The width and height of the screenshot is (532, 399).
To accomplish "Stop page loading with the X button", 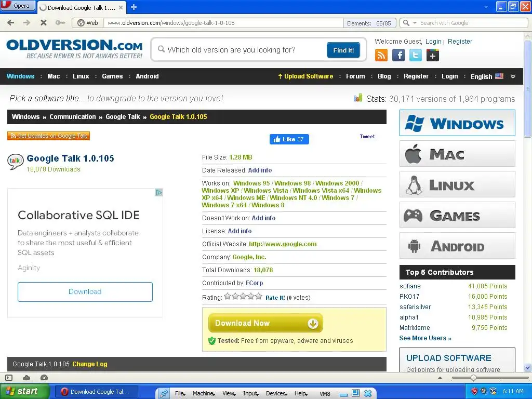I will tap(44, 23).
